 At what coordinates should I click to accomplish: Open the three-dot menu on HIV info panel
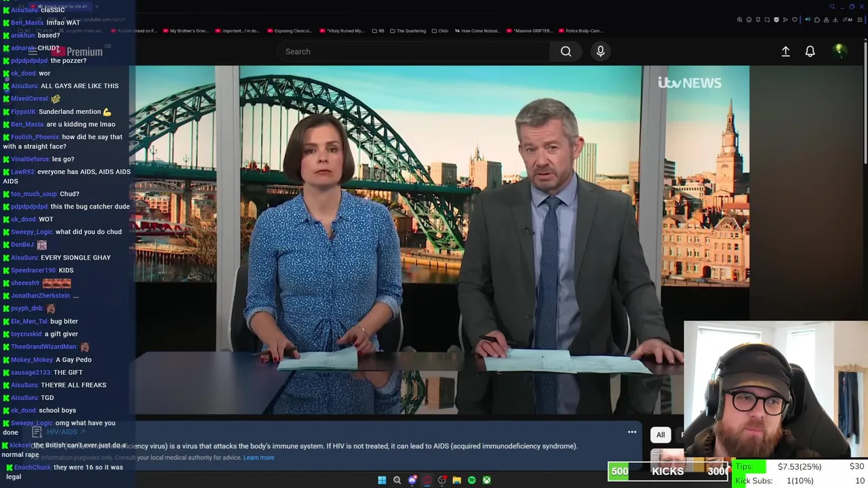632,432
